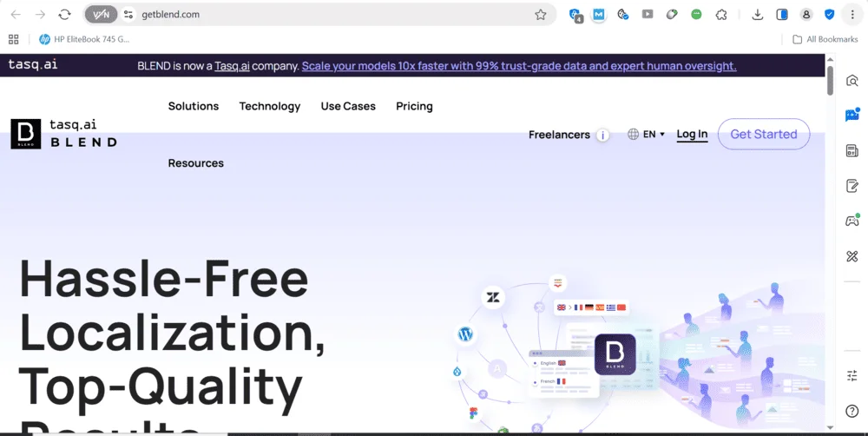Toggle the browser side panel icon

click(782, 15)
